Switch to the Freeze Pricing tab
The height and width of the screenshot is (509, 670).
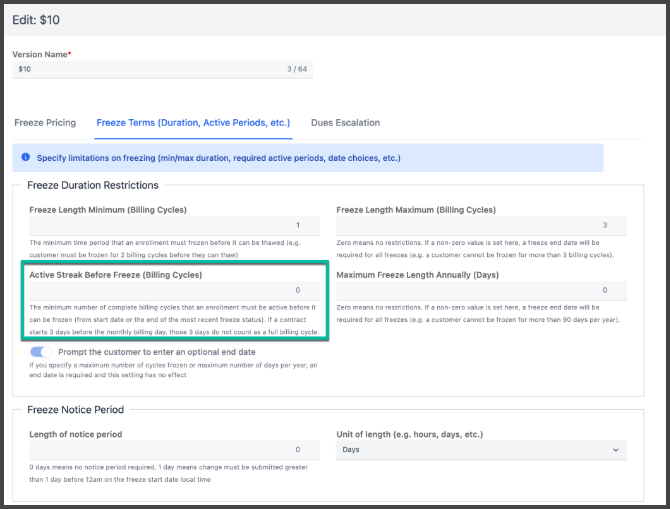tap(45, 123)
